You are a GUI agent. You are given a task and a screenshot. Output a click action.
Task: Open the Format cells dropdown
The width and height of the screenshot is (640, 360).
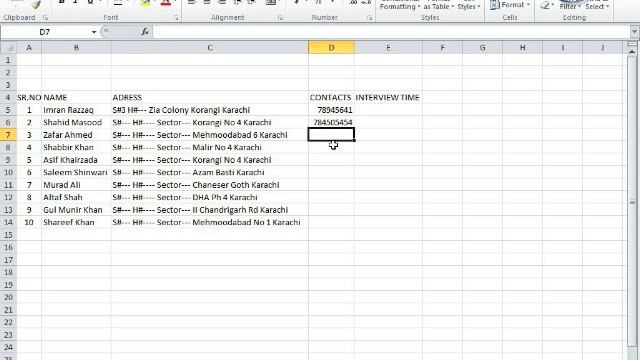click(x=510, y=5)
